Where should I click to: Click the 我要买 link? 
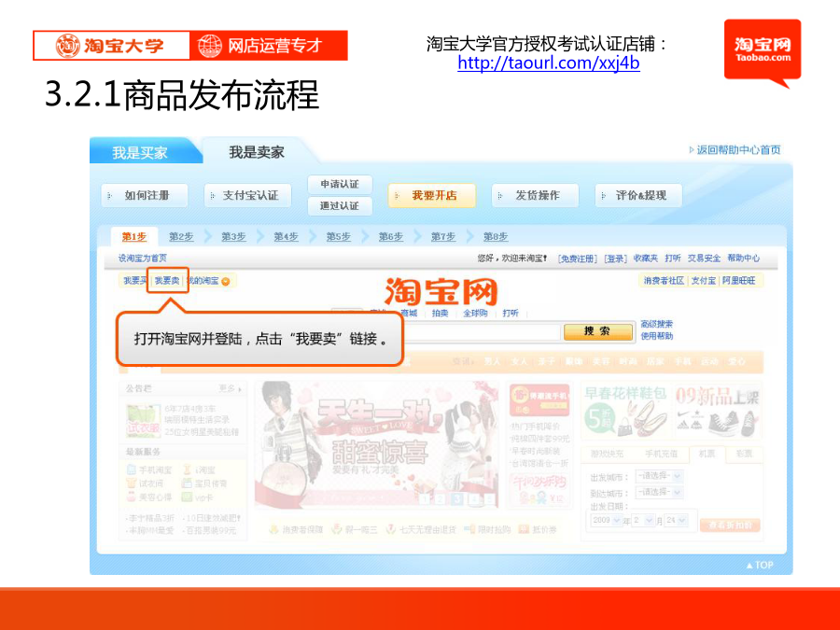(x=133, y=281)
